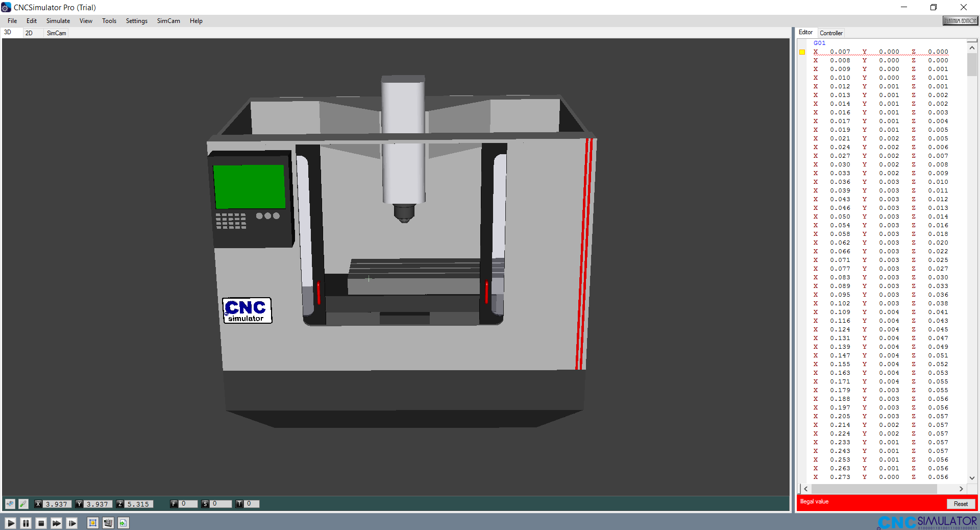Image resolution: width=980 pixels, height=530 pixels.
Task: Click the G01 line in the editor
Action: coord(819,43)
